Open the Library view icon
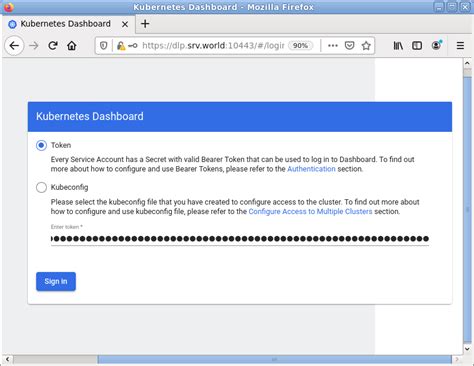Screen dimensions: 474x366 click(x=398, y=46)
